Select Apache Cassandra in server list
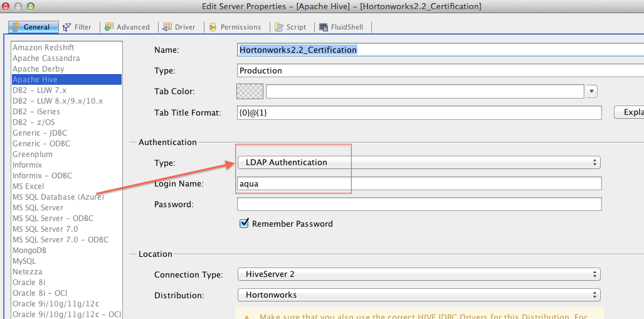 (x=67, y=58)
